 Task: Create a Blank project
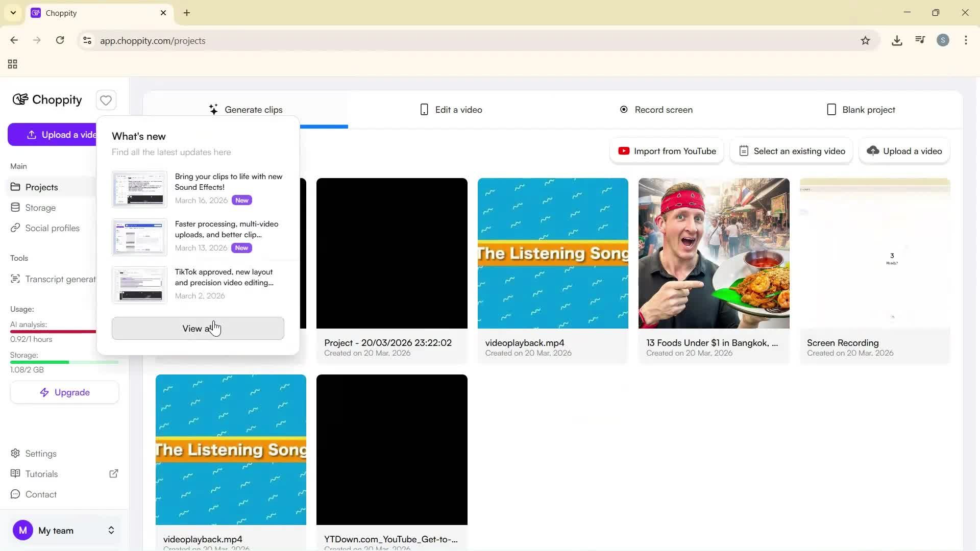click(861, 109)
